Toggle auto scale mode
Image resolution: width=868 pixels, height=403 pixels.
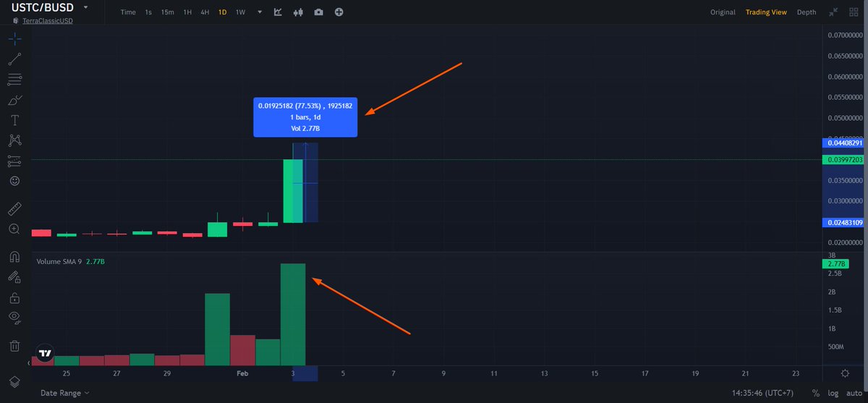tap(853, 393)
